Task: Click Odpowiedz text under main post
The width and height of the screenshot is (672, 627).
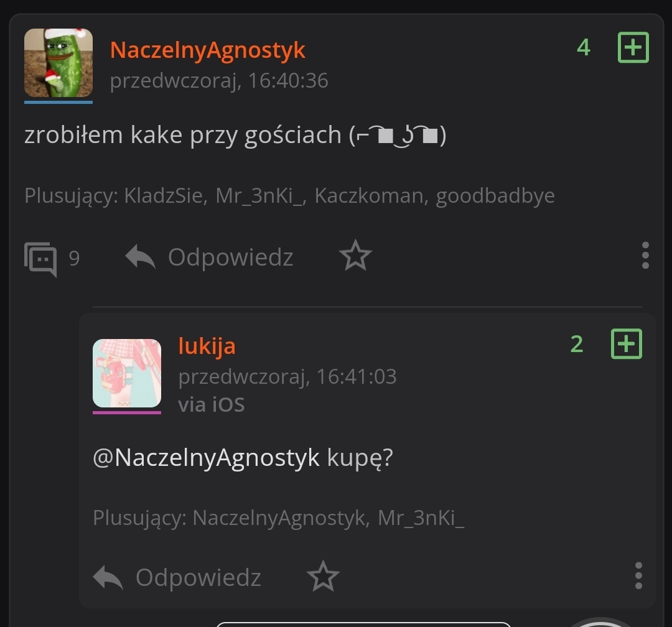Action: (x=231, y=258)
